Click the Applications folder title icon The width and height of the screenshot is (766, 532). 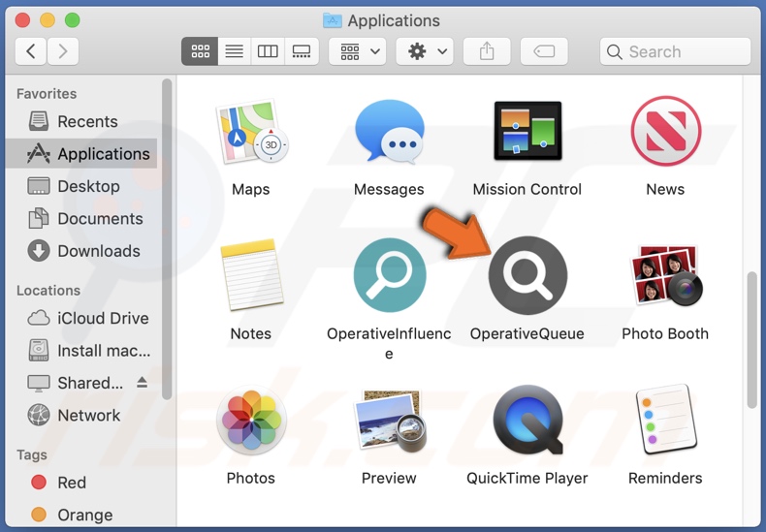[x=333, y=20]
